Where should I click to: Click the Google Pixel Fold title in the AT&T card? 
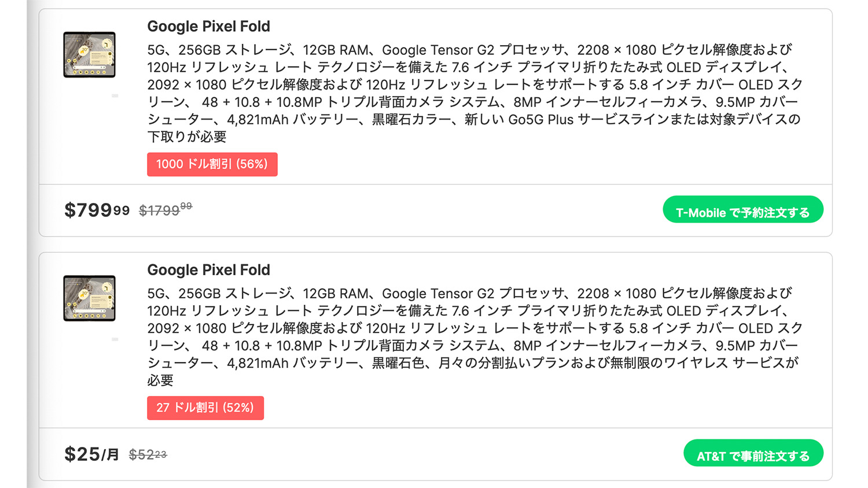tap(208, 270)
